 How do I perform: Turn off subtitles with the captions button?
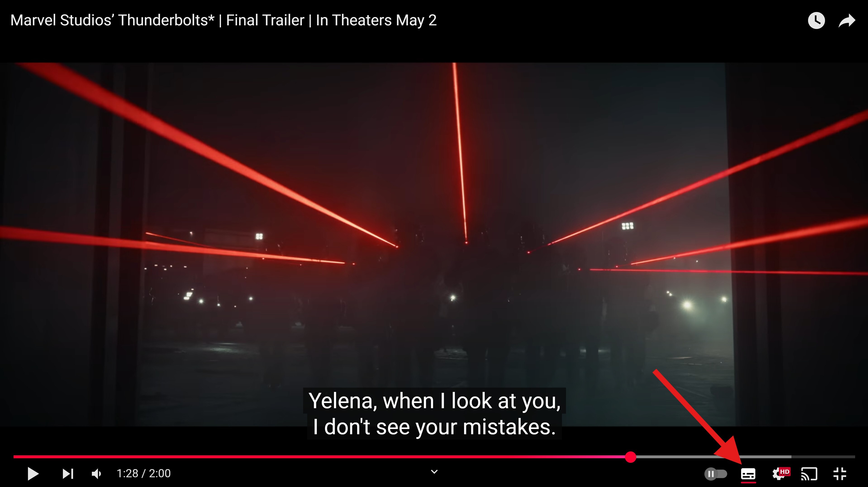click(748, 474)
